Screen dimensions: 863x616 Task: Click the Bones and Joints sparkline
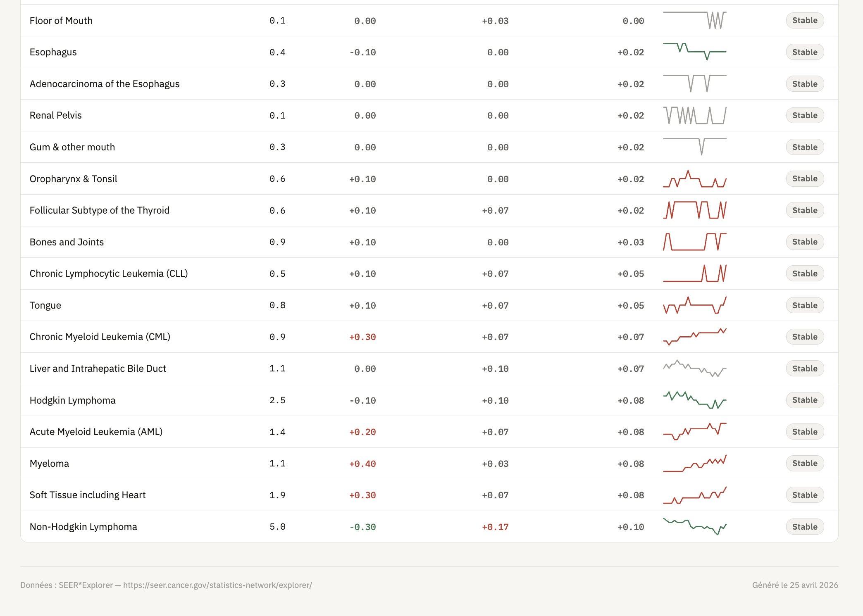pyautogui.click(x=694, y=242)
